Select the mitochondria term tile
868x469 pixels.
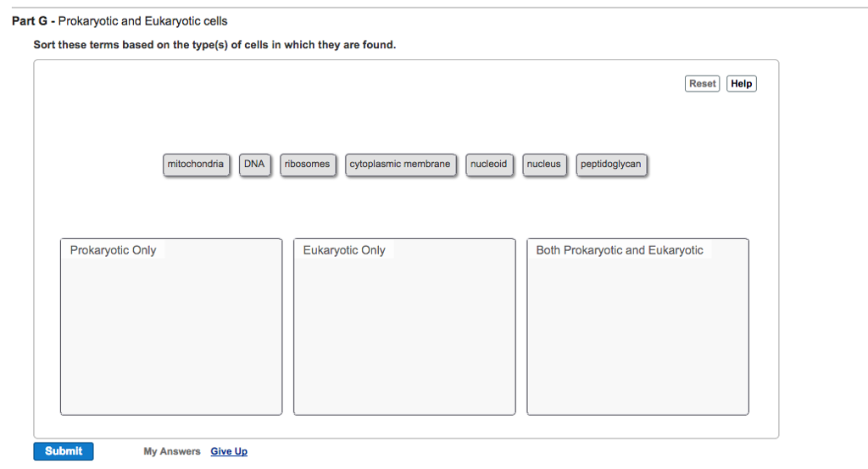tap(196, 165)
